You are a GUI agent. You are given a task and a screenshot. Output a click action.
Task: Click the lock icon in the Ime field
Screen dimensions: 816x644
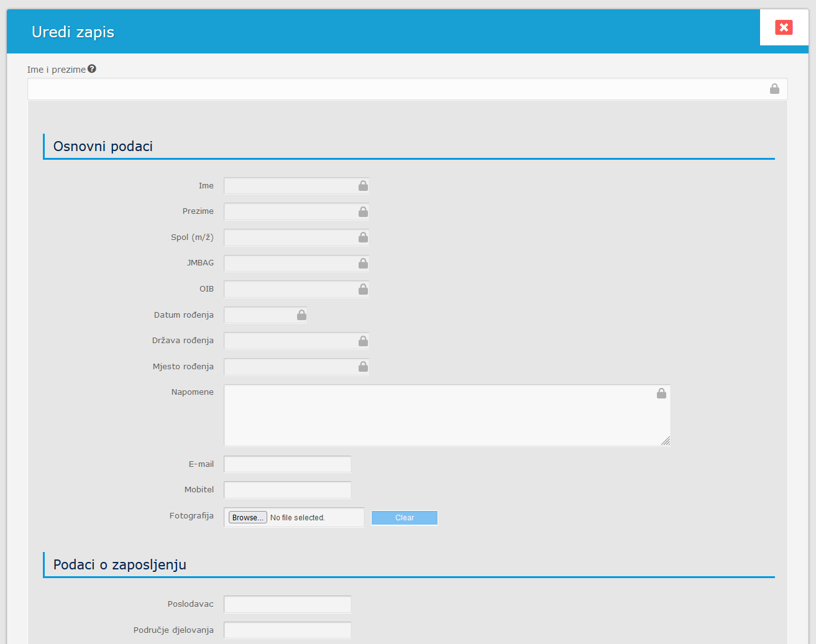tap(363, 186)
